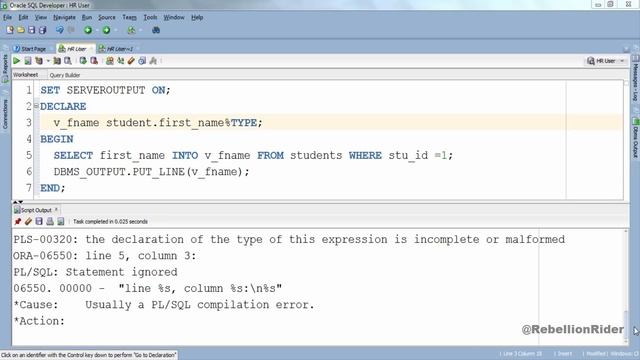Click the green Back navigation arrow

click(x=88, y=30)
